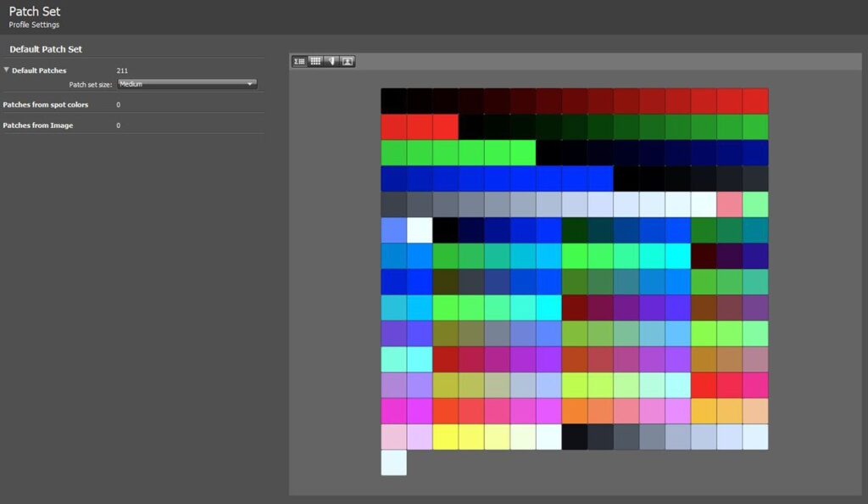Click the Profile Settings subtitle

click(x=34, y=25)
